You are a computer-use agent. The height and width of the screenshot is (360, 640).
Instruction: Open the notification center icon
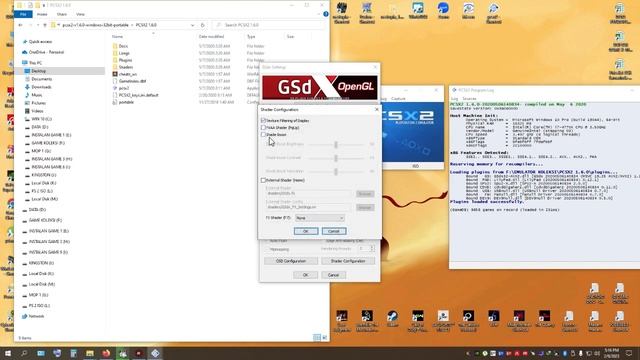(629, 353)
